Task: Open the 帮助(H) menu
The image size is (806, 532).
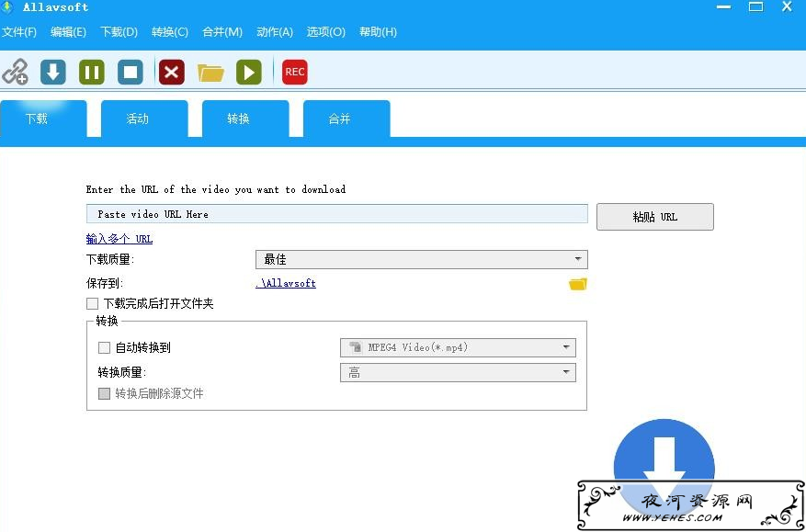Action: 378,32
